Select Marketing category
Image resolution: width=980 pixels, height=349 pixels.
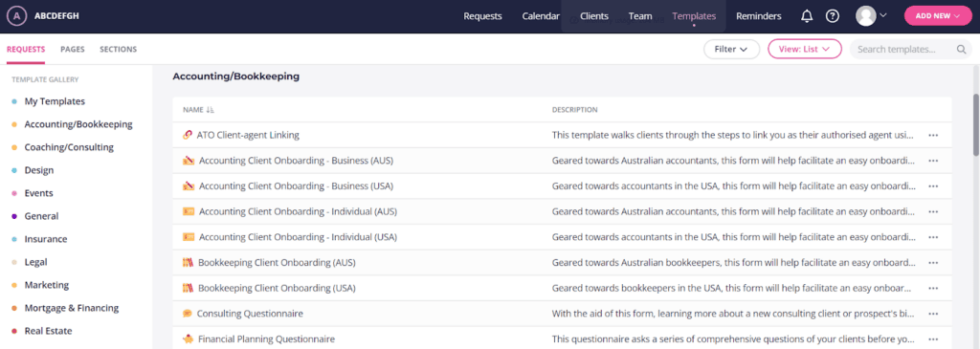tap(46, 285)
